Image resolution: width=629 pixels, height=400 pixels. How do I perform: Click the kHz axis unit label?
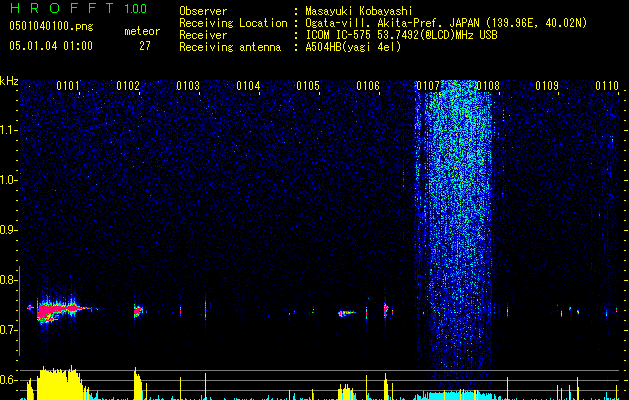(9, 81)
